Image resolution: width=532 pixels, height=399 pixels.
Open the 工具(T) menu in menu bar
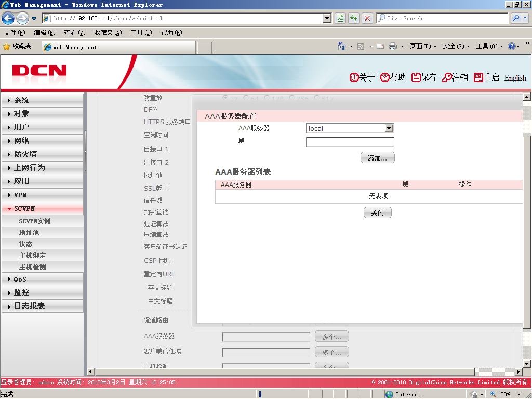tap(141, 33)
